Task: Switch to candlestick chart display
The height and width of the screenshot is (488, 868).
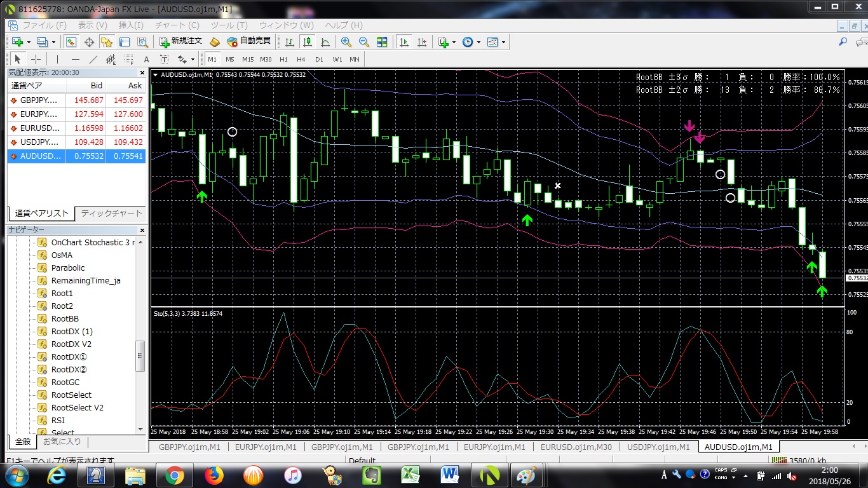Action: tap(308, 42)
